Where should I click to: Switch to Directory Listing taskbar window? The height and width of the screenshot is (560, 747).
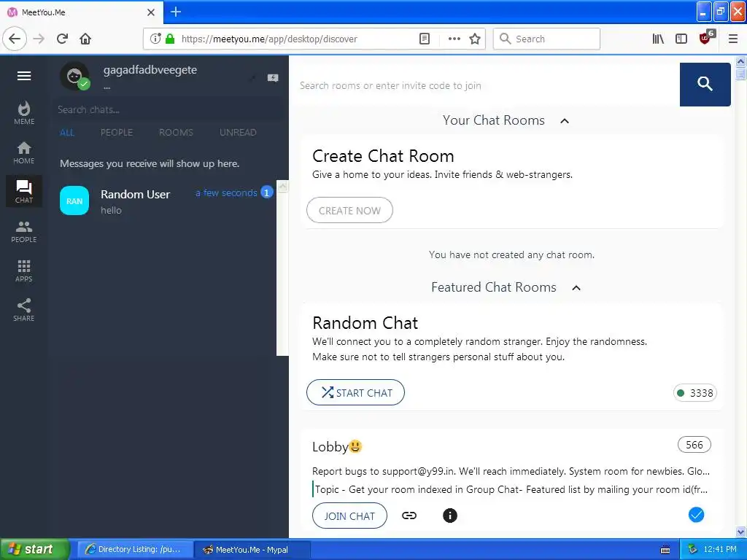(x=135, y=549)
